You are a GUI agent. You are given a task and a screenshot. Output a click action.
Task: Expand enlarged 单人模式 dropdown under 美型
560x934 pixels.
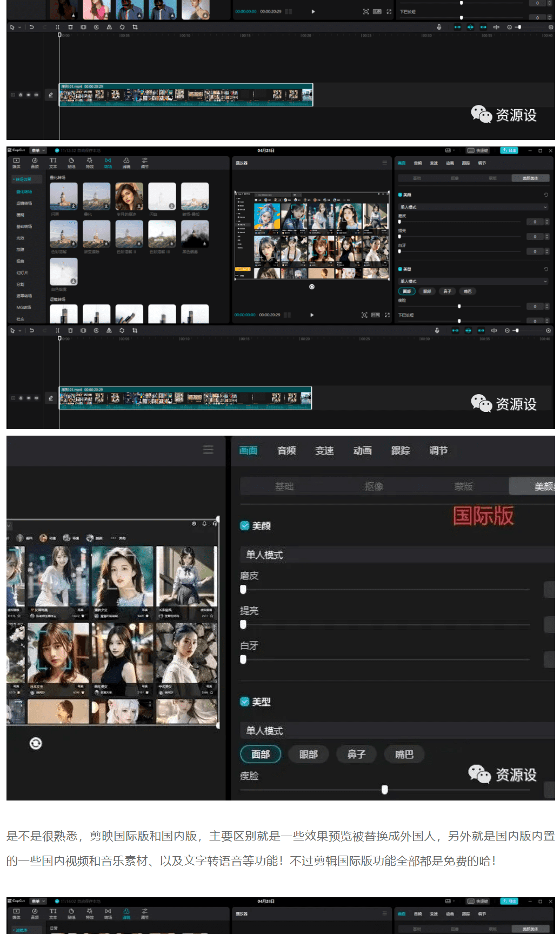(x=397, y=731)
